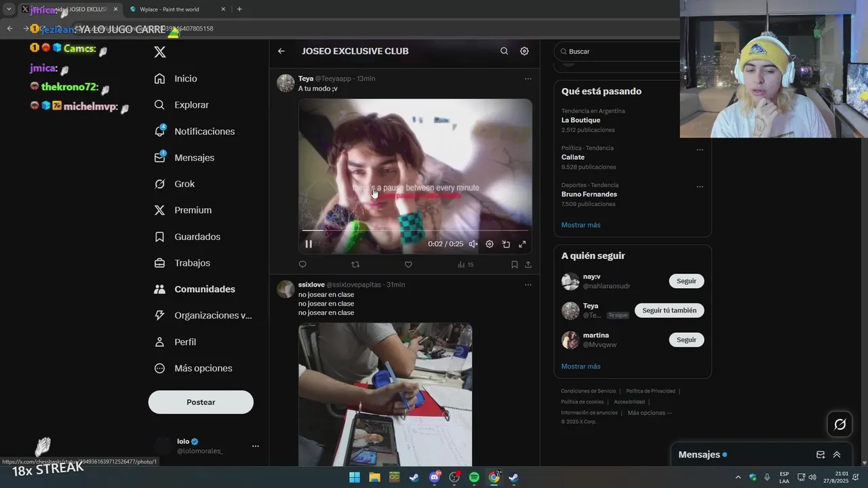Open Perfil in sidebar

(174, 342)
